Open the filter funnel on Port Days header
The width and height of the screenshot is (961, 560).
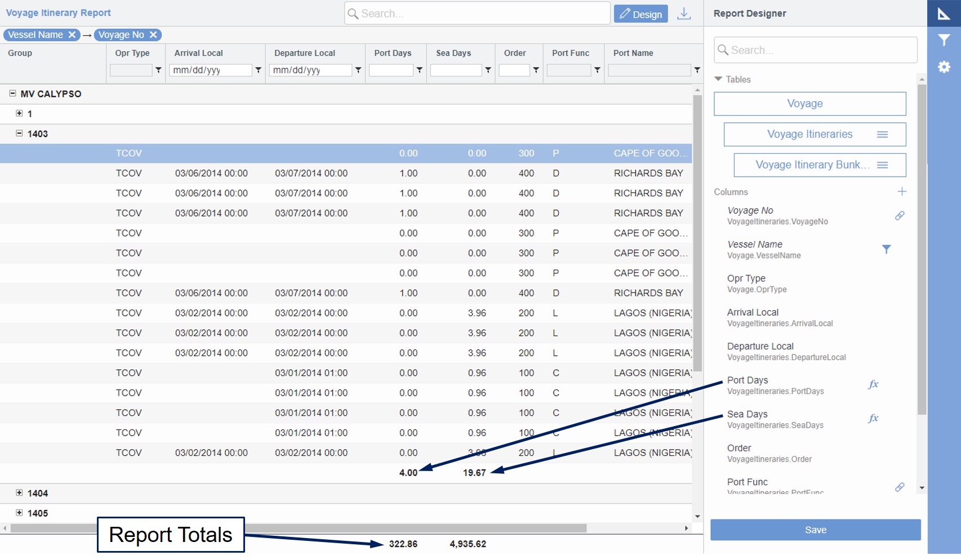419,70
